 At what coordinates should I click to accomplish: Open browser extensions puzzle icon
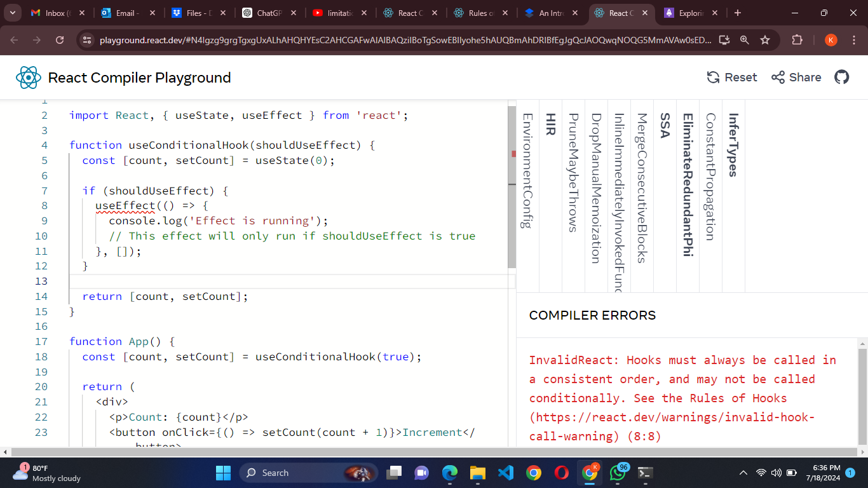coord(797,40)
